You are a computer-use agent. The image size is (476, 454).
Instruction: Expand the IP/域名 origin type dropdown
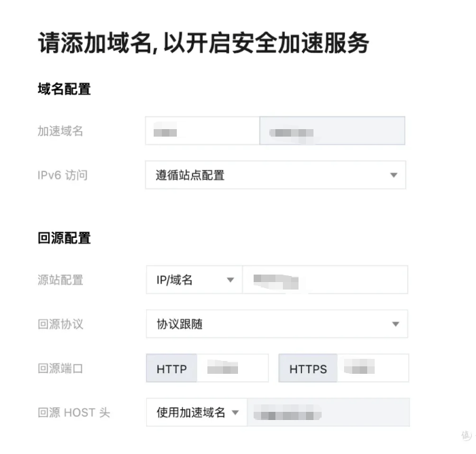(194, 280)
